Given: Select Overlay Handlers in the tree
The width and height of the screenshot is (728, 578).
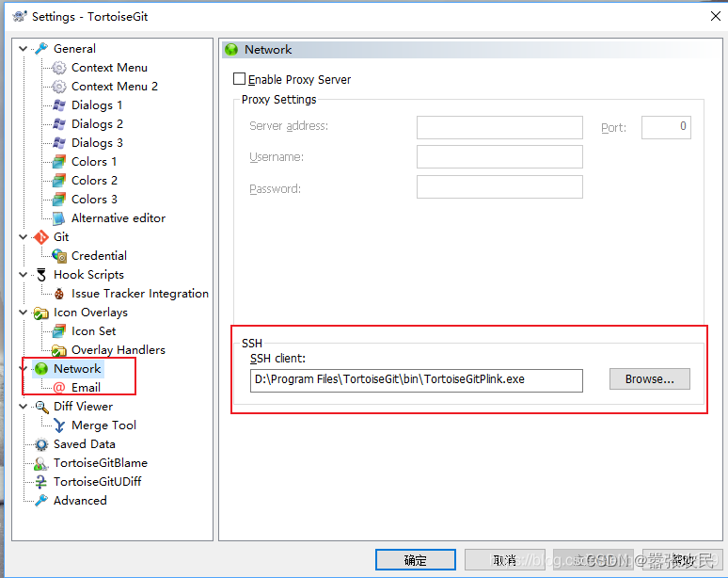Looking at the screenshot, I should click(119, 350).
